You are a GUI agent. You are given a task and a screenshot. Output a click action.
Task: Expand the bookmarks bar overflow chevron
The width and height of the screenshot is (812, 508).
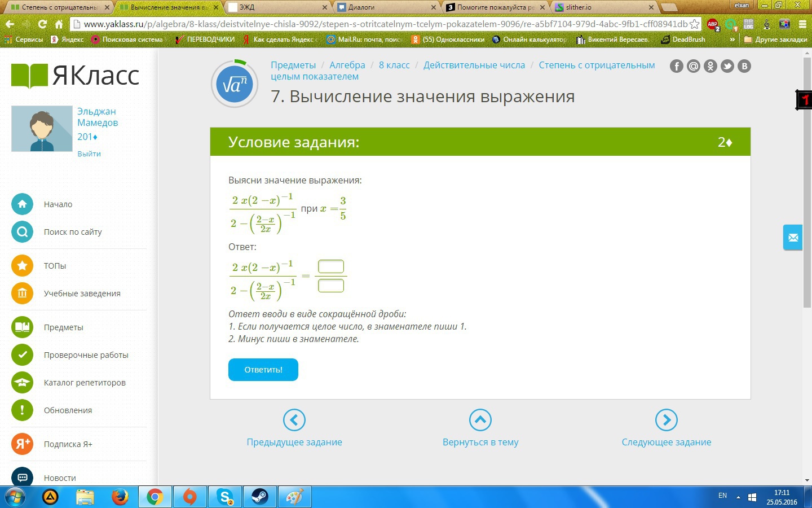732,40
